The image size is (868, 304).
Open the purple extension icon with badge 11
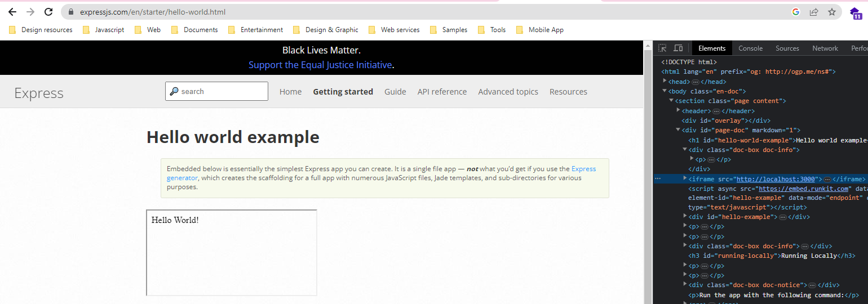tap(856, 12)
